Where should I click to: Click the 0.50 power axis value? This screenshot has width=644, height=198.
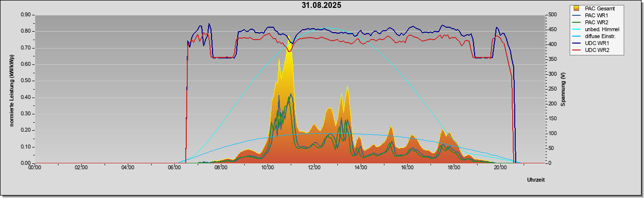tap(26, 81)
